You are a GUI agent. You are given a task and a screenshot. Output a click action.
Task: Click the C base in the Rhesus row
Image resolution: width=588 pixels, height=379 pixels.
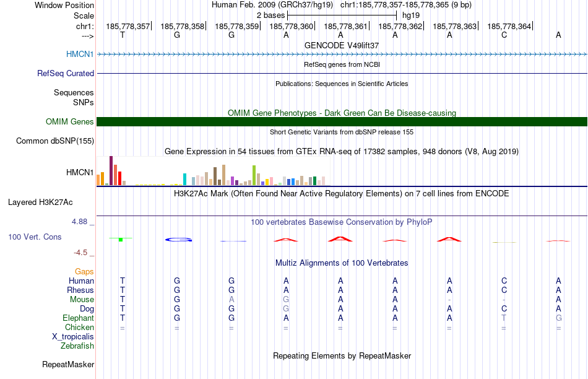point(504,290)
